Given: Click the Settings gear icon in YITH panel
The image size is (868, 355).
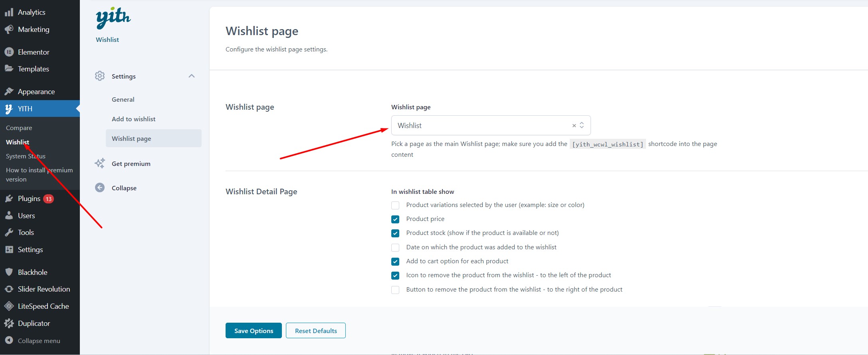Looking at the screenshot, I should 100,76.
